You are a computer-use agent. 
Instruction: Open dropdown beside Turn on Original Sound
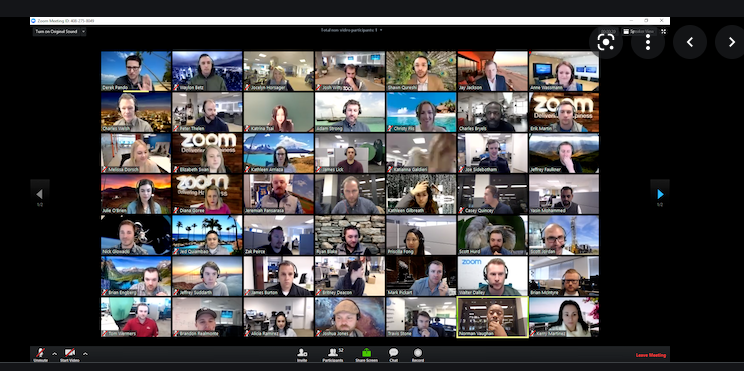[84, 32]
